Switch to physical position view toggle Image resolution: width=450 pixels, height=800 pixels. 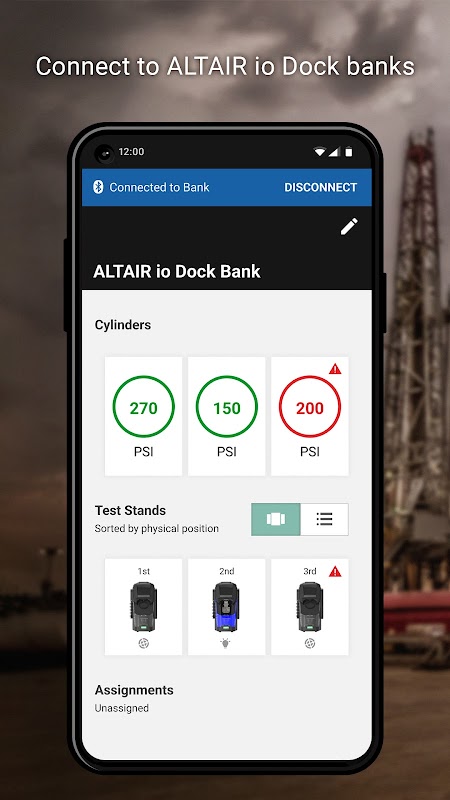276,519
